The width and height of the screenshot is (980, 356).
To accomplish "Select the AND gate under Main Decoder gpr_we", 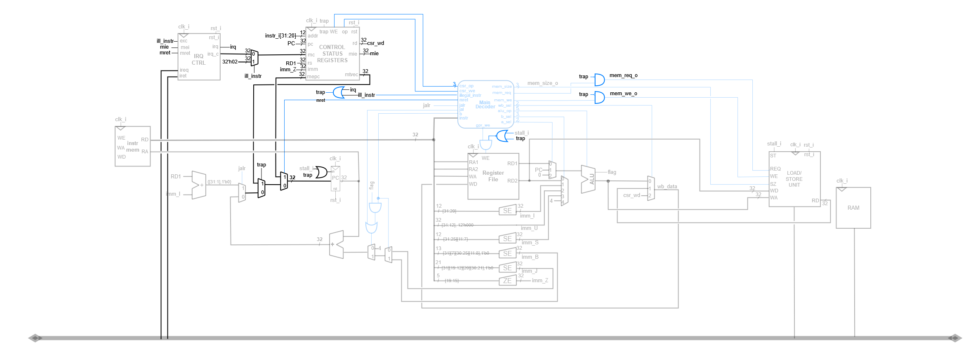I will [485, 145].
